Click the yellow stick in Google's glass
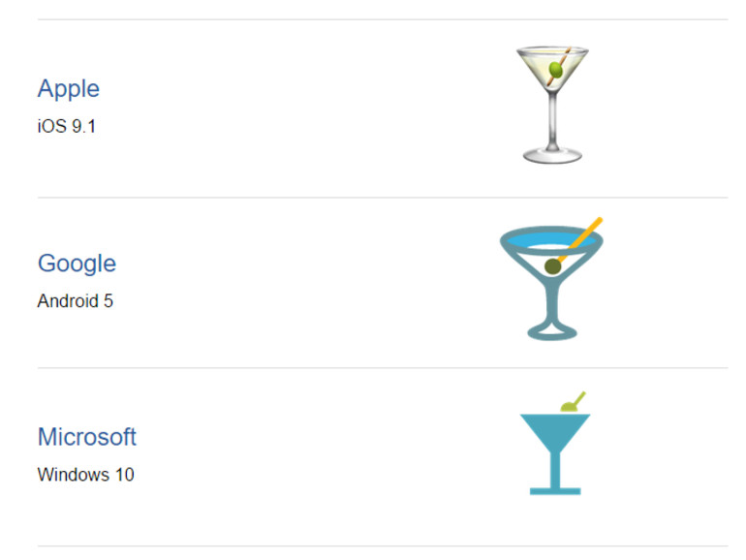The image size is (746, 560). pos(581,238)
